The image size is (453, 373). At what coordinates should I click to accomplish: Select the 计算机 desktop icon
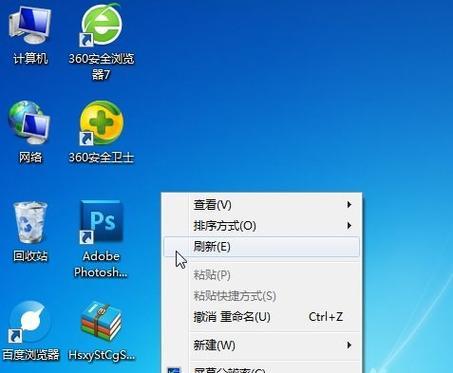pyautogui.click(x=30, y=25)
